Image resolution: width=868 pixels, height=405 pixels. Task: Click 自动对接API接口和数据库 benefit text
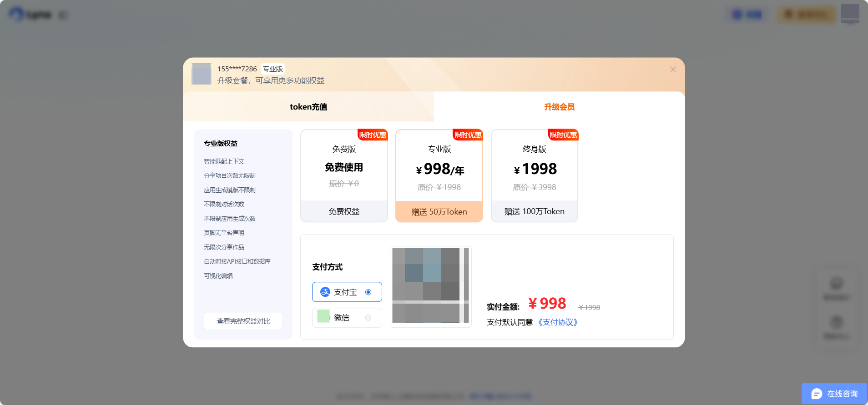point(237,261)
